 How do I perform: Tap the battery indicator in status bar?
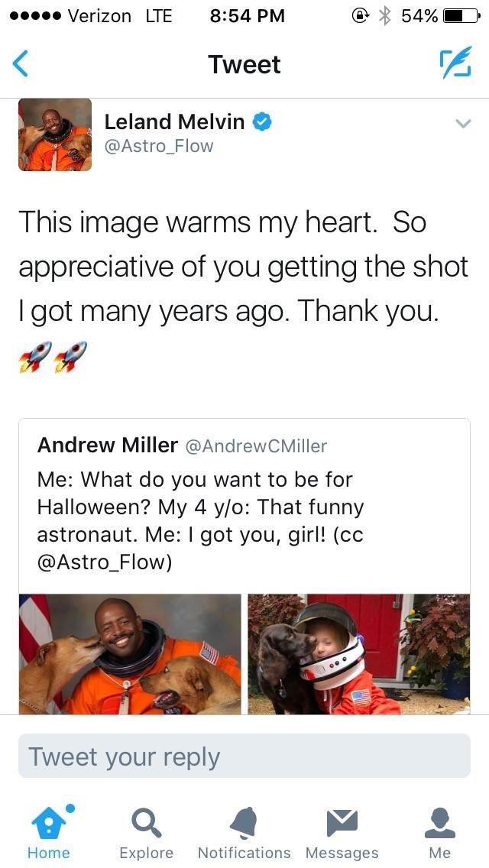pyautogui.click(x=461, y=16)
